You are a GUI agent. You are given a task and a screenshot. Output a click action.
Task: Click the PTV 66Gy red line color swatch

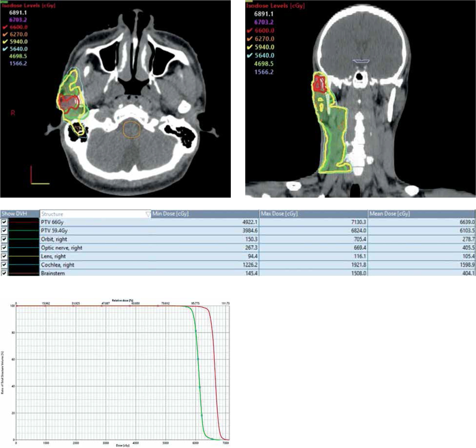tap(24, 222)
